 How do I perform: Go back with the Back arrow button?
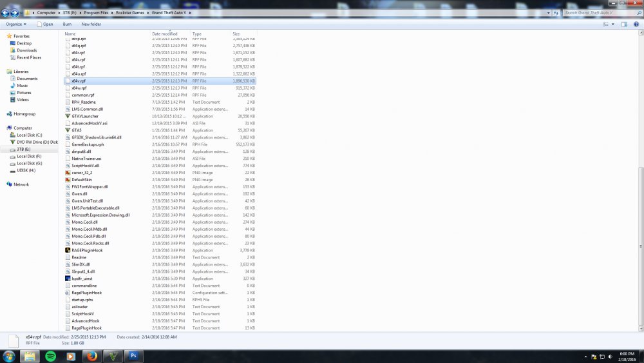tap(5, 13)
